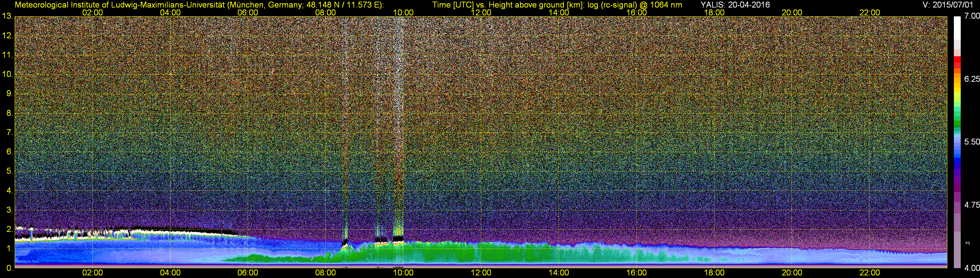Click the white top band of the color scale

coord(957,28)
